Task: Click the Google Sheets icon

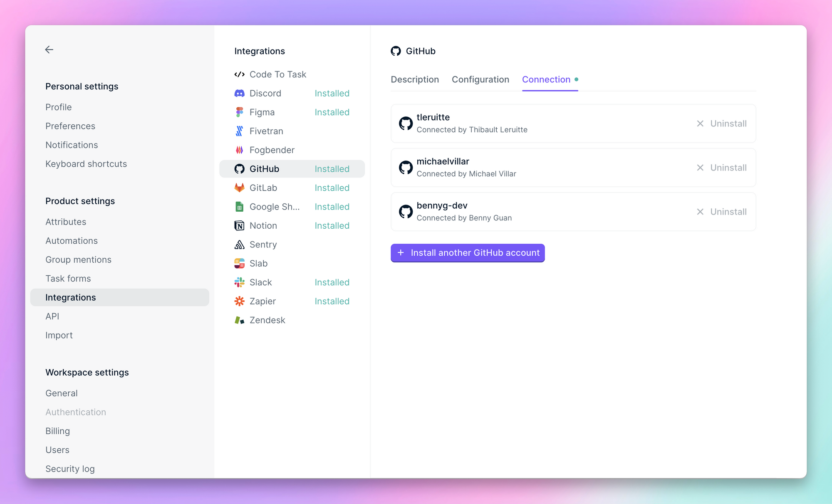Action: click(239, 207)
